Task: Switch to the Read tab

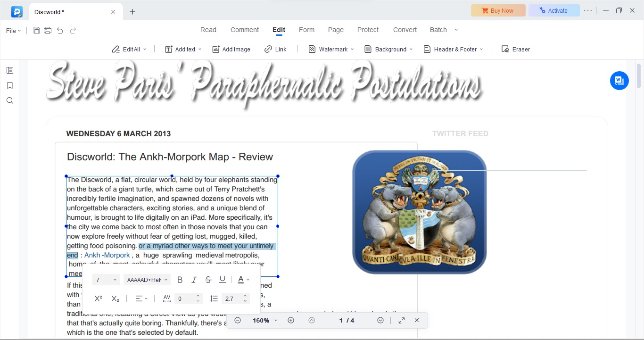Action: pos(208,30)
